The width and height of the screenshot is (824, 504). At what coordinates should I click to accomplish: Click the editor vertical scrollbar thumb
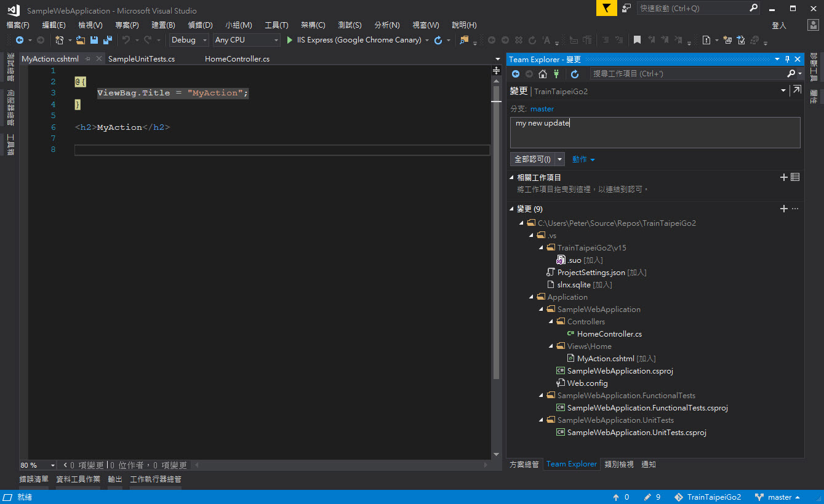coord(496,231)
